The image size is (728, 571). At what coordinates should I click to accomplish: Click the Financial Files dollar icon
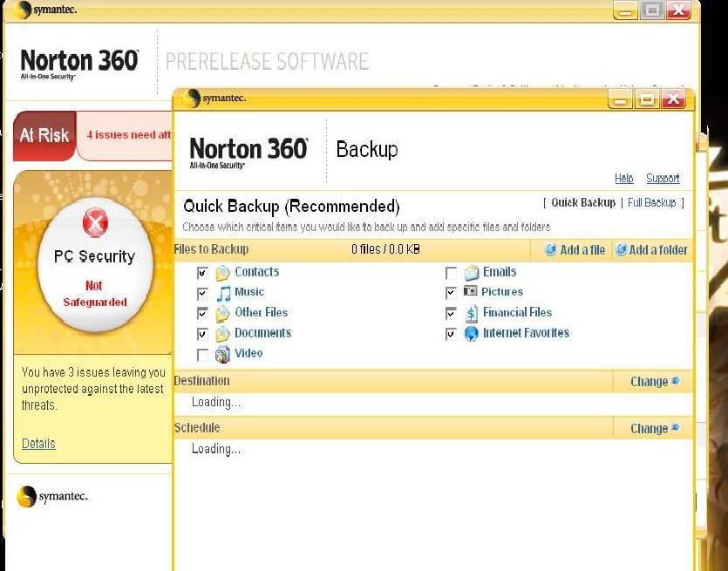pos(472,313)
